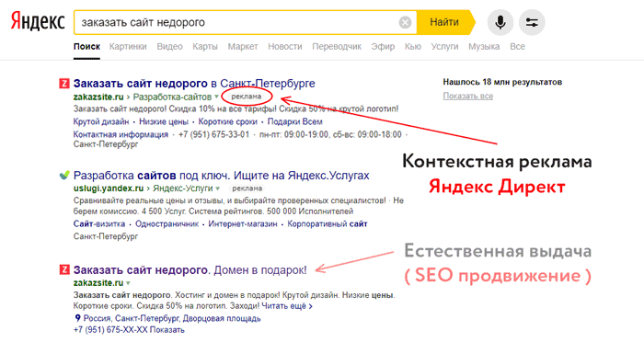Click the yellow Найти button
Screen dimensions: 644x354
pos(444,22)
